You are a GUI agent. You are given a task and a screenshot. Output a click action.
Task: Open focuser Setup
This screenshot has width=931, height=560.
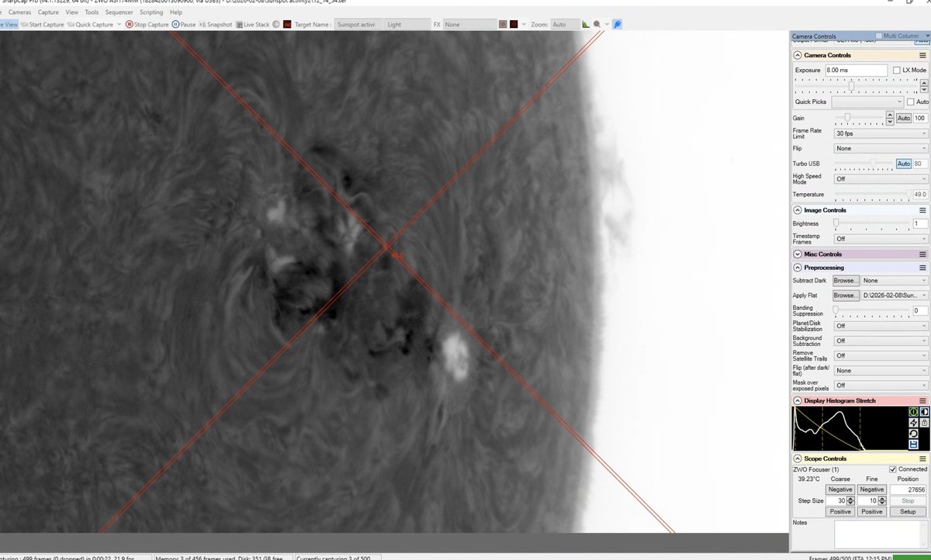coord(908,512)
